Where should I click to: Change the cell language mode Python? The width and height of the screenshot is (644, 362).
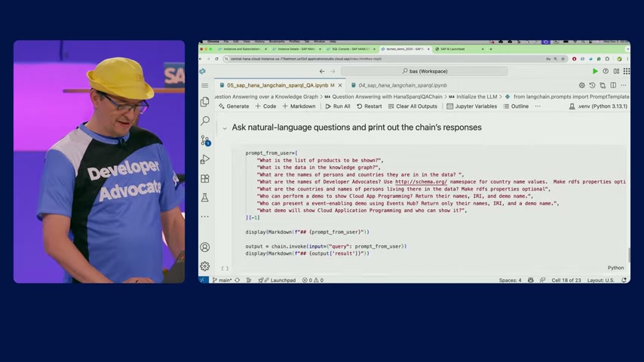coord(615,268)
